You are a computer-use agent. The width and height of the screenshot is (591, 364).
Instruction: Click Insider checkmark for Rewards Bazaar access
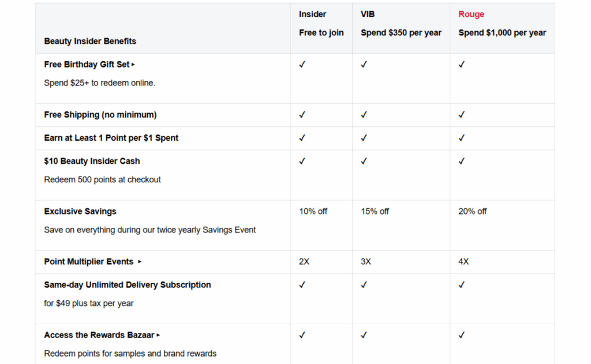point(302,335)
